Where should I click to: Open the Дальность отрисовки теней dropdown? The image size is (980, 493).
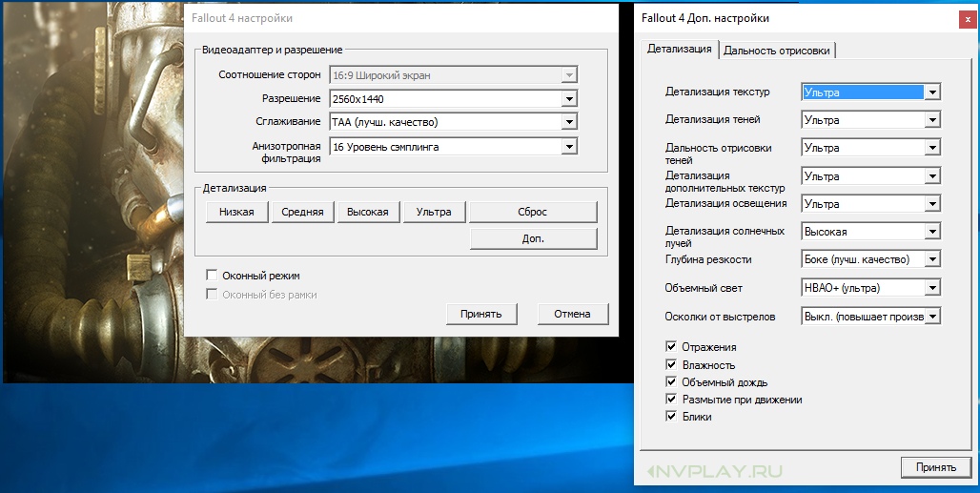pyautogui.click(x=870, y=148)
